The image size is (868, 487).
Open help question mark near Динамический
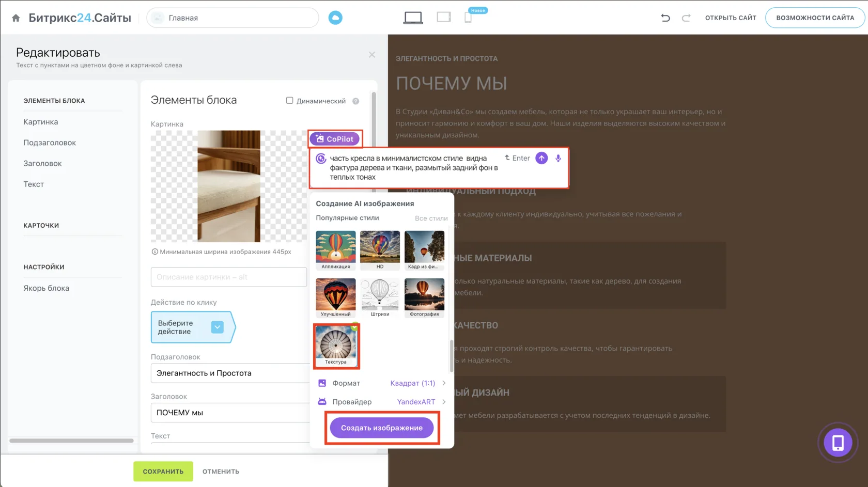tap(355, 101)
